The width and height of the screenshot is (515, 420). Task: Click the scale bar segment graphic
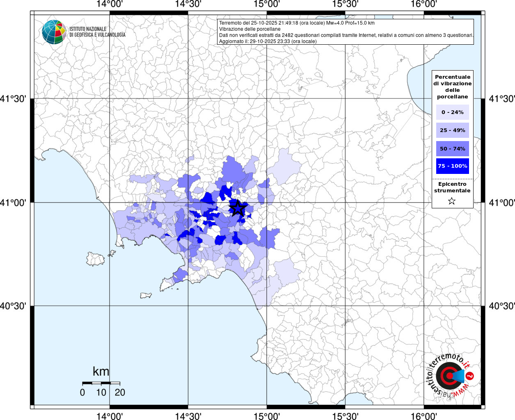point(101,383)
